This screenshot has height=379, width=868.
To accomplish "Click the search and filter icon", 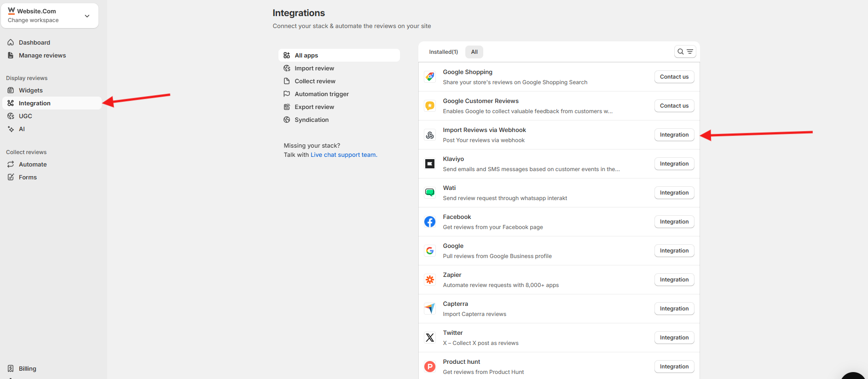I will (685, 52).
